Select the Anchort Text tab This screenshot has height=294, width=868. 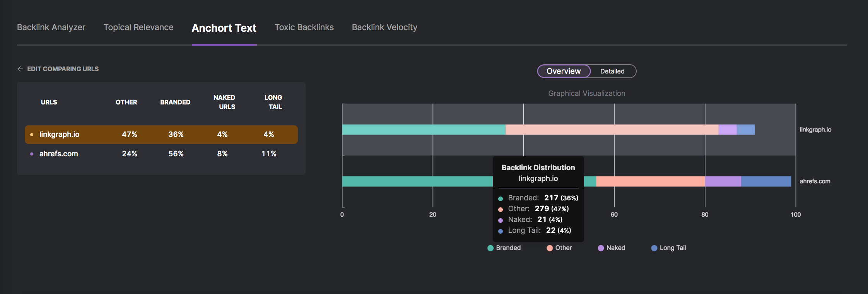(224, 28)
